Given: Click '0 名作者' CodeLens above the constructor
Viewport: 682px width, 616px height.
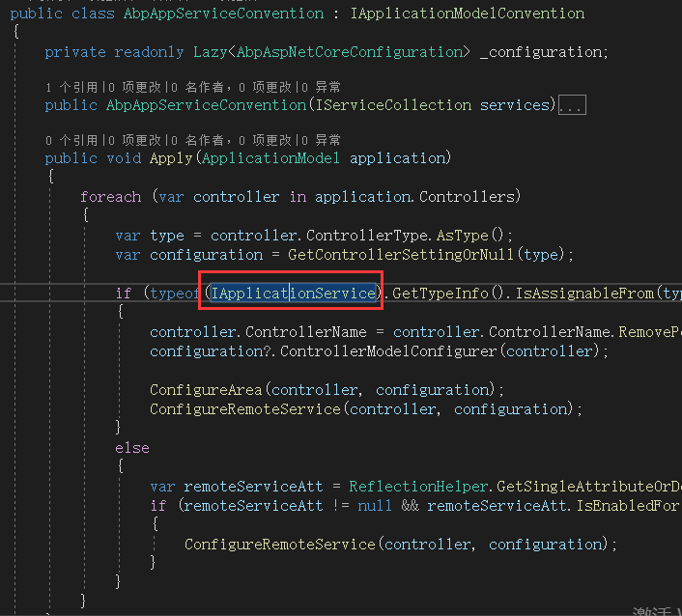Looking at the screenshot, I should [197, 87].
